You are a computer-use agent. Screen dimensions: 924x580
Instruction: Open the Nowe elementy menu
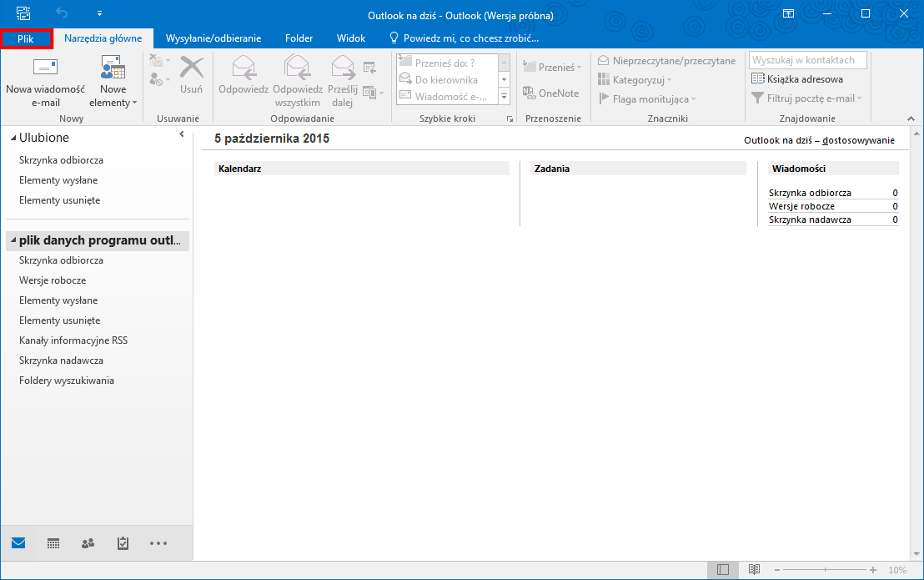(113, 83)
